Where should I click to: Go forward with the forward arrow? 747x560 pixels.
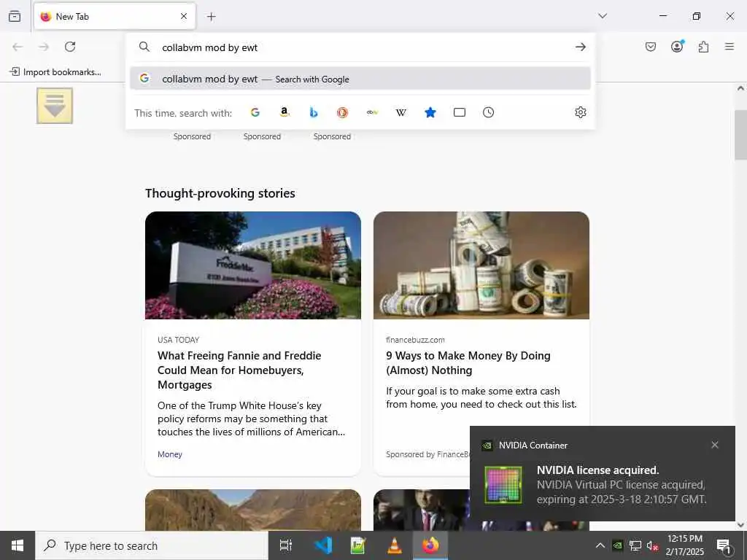tap(44, 47)
